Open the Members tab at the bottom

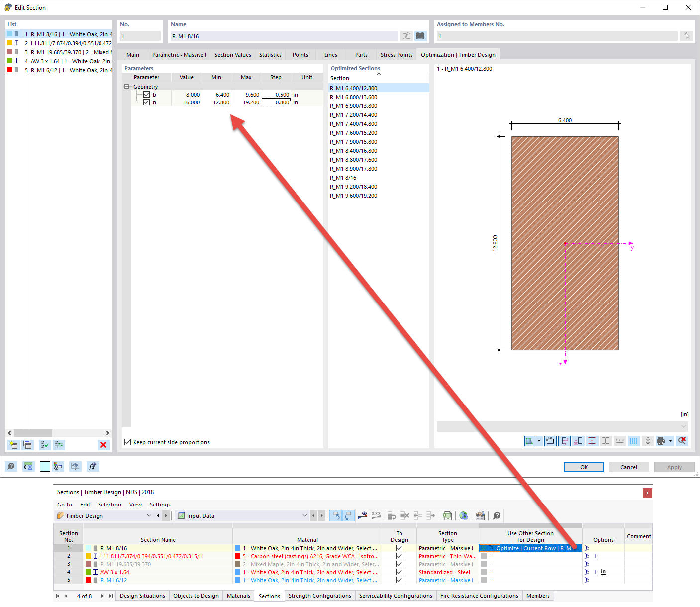[x=538, y=596]
